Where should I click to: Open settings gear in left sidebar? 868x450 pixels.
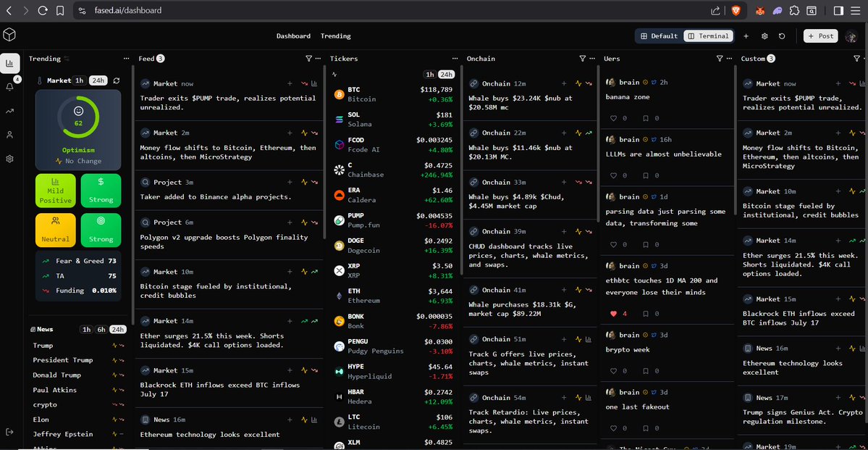(x=9, y=159)
